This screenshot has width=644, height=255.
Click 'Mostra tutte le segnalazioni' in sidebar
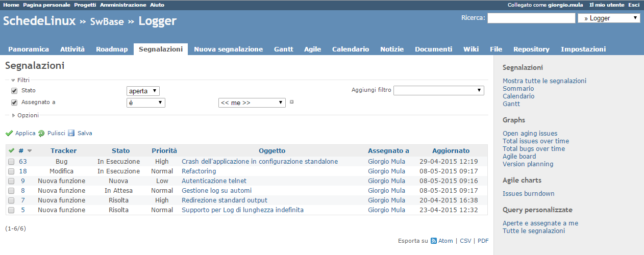pyautogui.click(x=544, y=81)
